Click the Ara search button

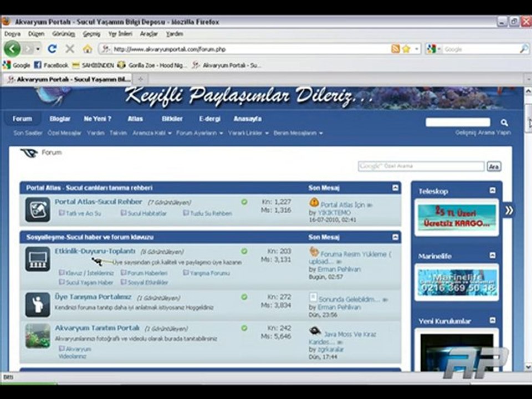[x=494, y=167]
